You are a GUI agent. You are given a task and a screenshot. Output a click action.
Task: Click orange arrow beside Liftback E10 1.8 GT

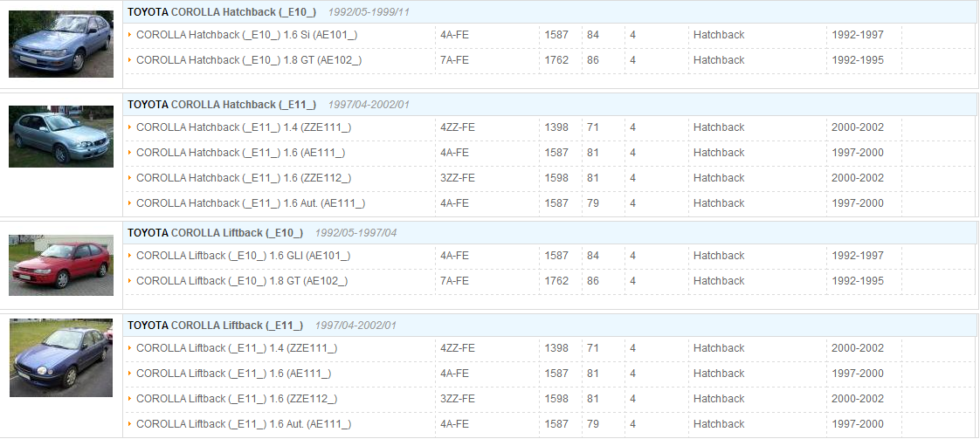click(x=130, y=281)
